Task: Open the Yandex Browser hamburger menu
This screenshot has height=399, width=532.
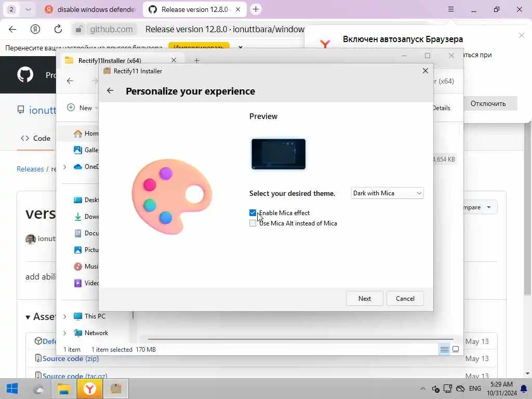Action: click(x=450, y=9)
